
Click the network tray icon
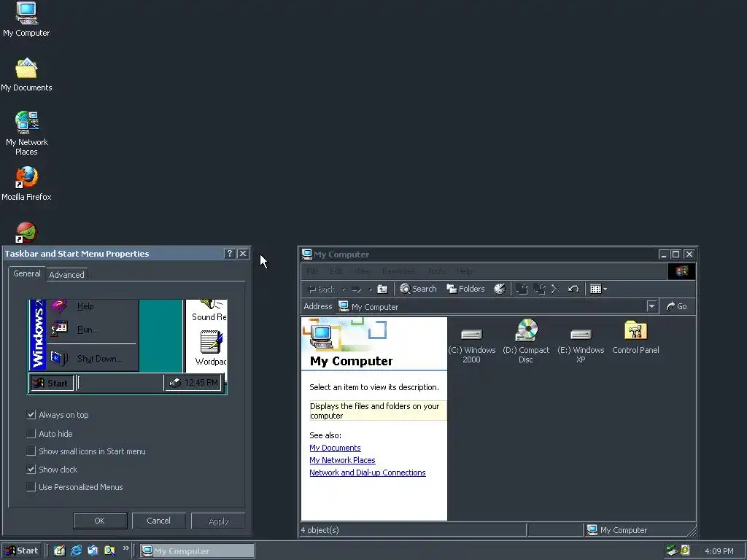(671, 551)
